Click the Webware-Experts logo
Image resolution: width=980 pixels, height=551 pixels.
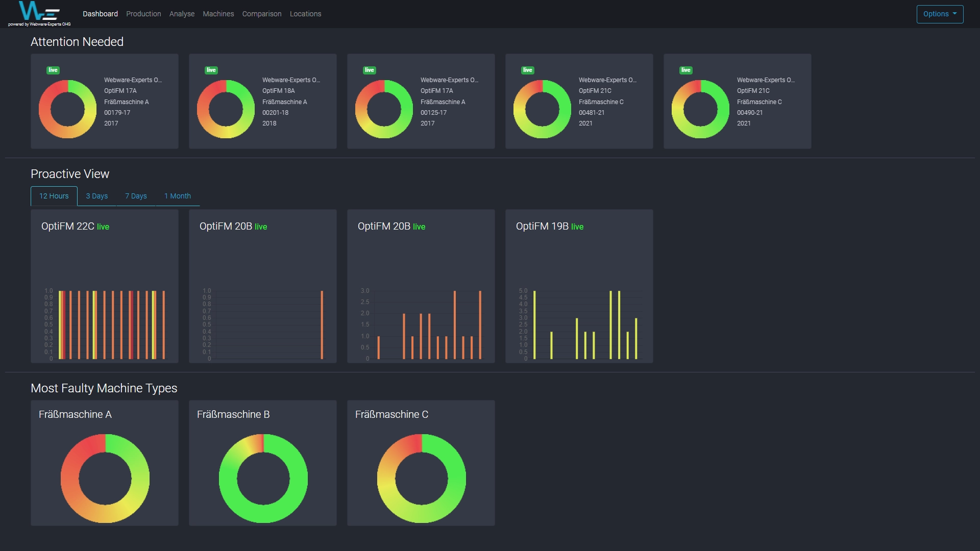[x=38, y=13]
